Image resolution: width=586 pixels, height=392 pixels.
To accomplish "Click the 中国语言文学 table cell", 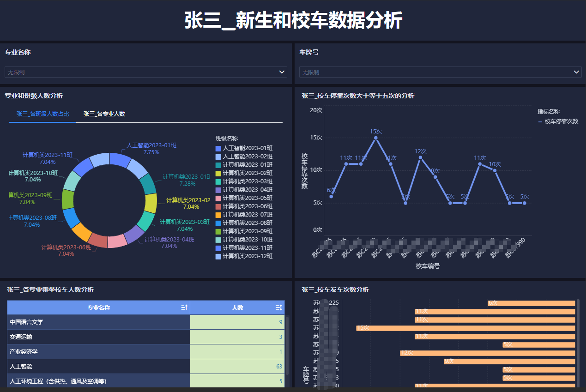I will click(98, 322).
